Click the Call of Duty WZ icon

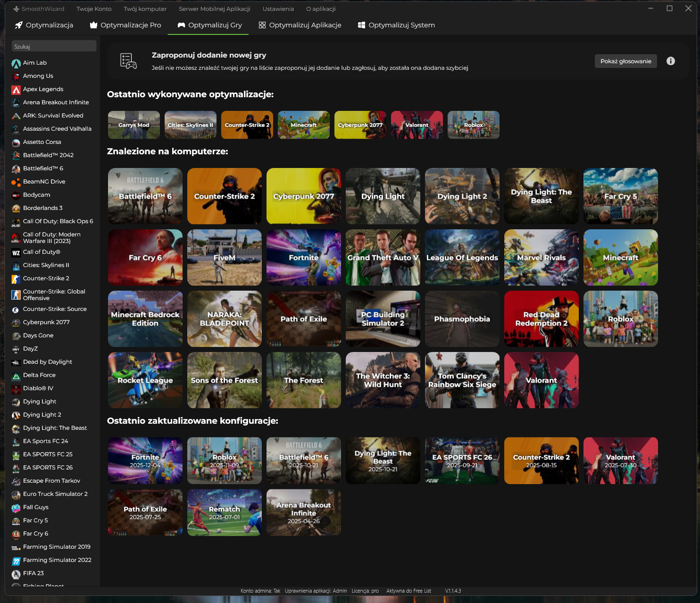[16, 253]
